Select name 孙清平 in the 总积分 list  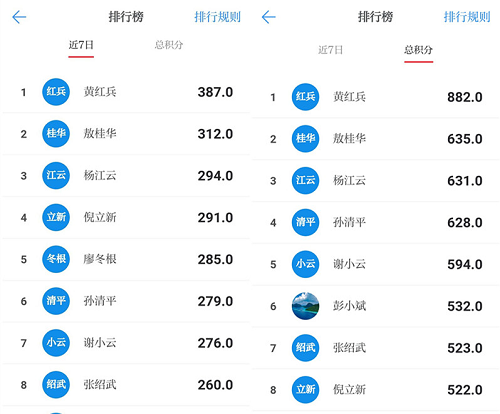[x=349, y=222]
